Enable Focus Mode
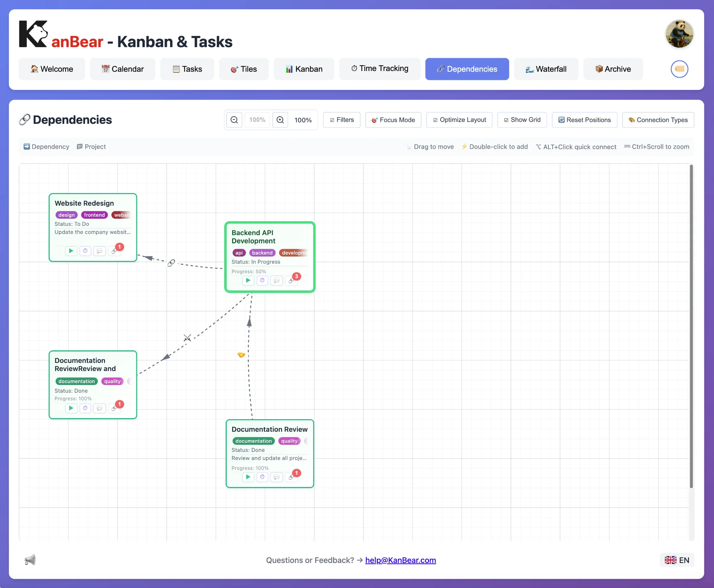The width and height of the screenshot is (714, 588). (x=393, y=120)
